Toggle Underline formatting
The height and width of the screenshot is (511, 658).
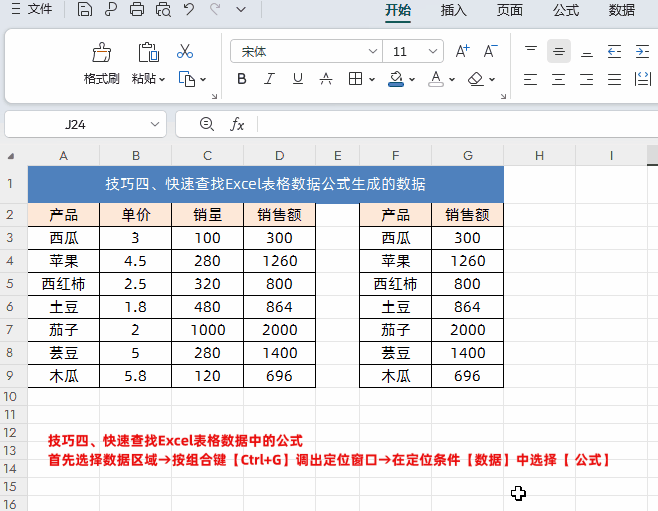point(298,79)
